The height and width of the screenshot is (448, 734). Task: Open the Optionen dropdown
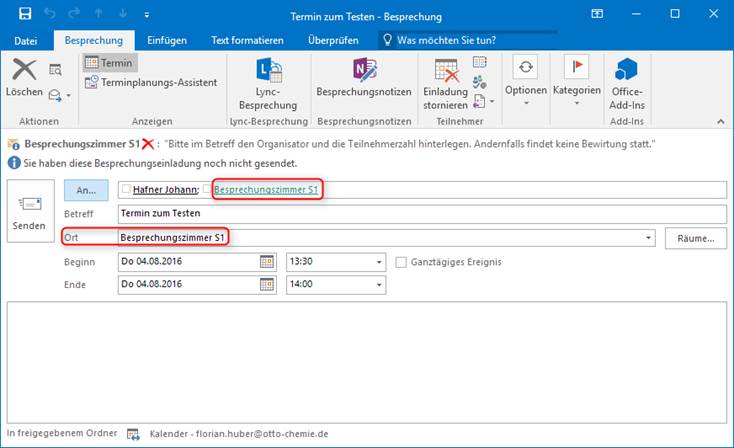(526, 81)
